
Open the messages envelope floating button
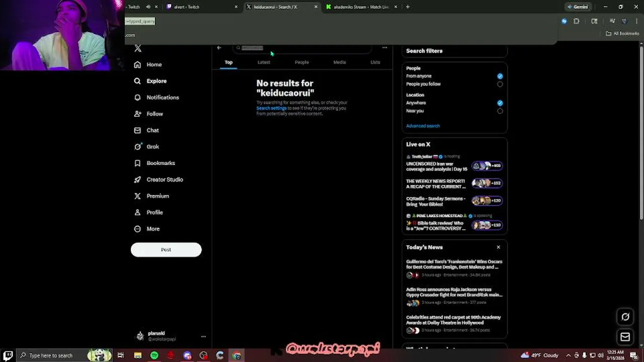[x=625, y=337]
